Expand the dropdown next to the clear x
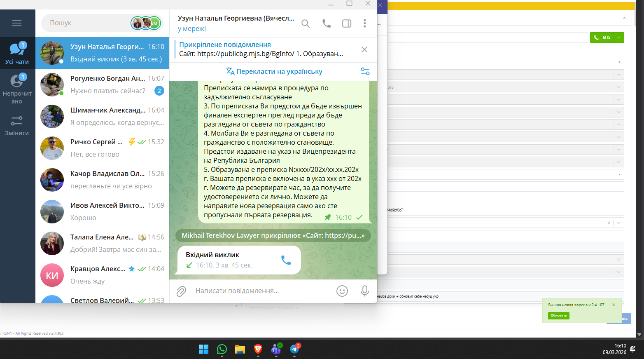 pos(618,223)
